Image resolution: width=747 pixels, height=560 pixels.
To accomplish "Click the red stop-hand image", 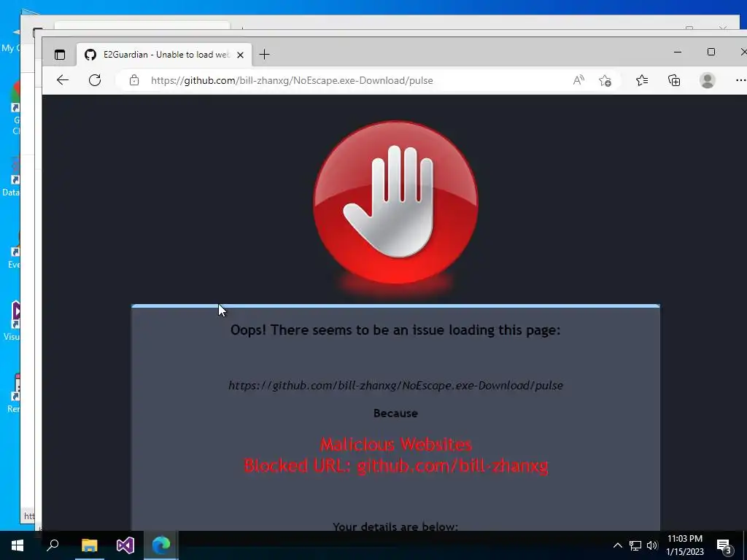I will 395,203.
